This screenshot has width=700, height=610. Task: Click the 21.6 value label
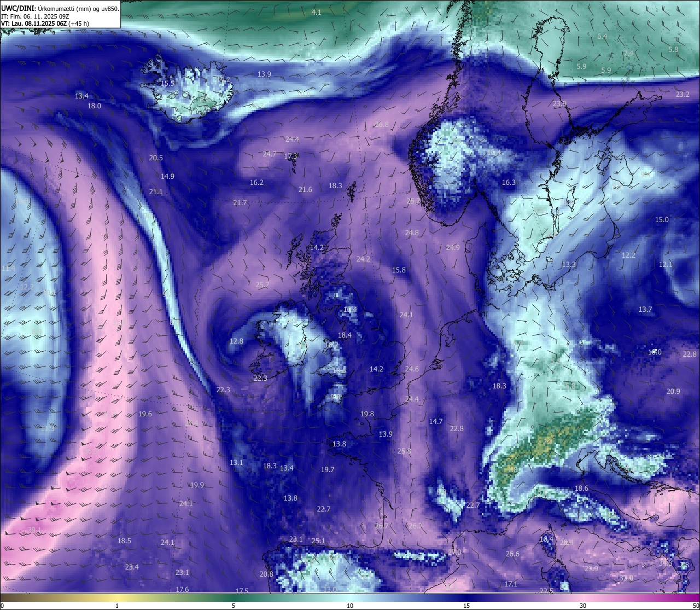coord(305,189)
